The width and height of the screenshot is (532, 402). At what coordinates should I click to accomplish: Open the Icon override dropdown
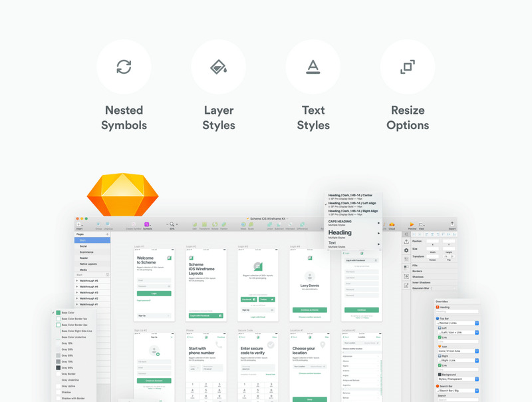[458, 351]
